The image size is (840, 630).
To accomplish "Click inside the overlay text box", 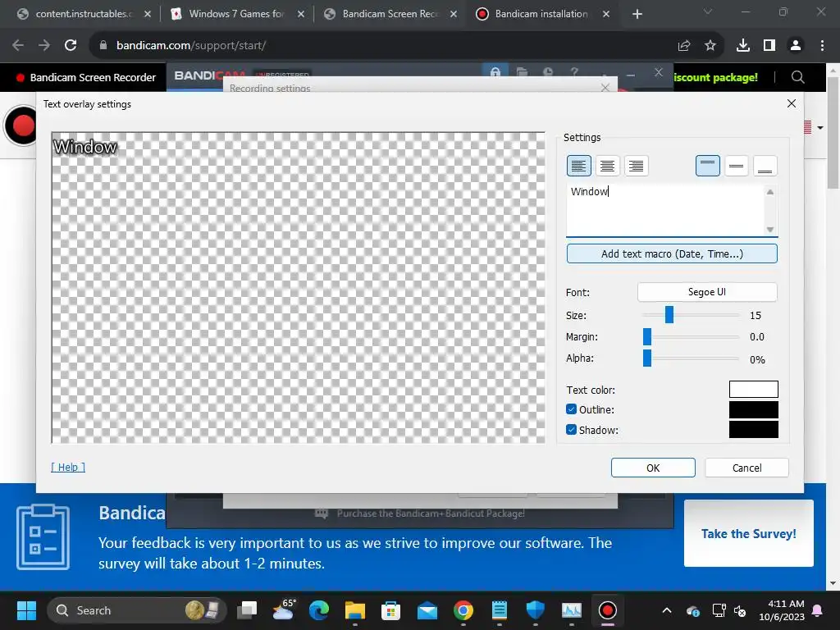I will 665,209.
